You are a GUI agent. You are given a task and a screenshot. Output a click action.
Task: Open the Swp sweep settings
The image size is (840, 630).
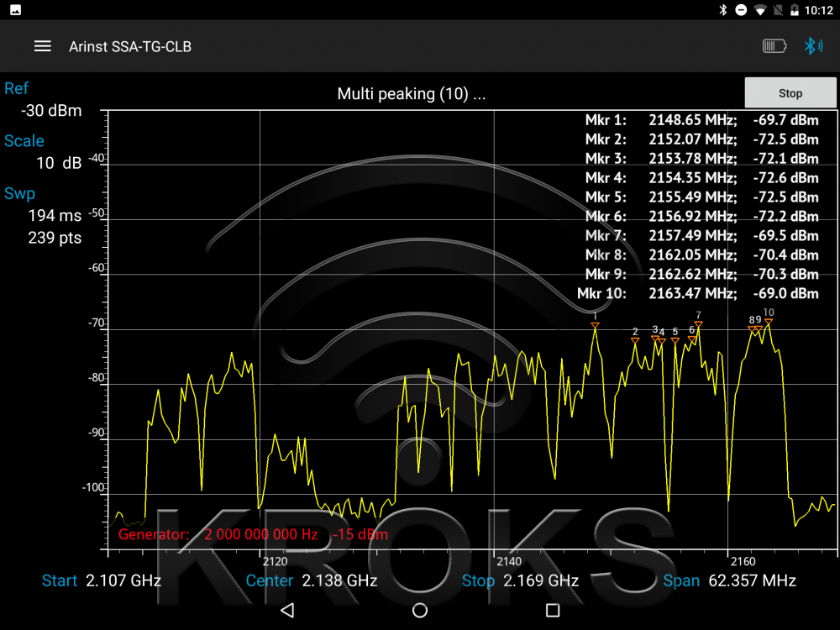(20, 194)
